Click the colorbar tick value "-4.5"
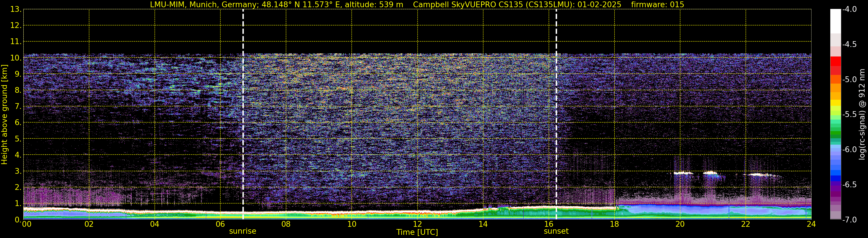Viewport: 868px width, 238px height. pyautogui.click(x=849, y=44)
